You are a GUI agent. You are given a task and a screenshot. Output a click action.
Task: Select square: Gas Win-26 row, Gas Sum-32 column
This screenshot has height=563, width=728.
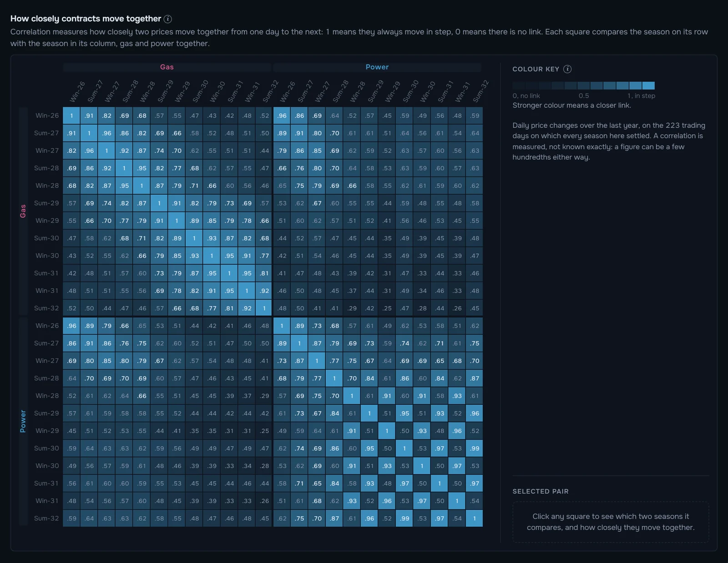[x=264, y=116]
